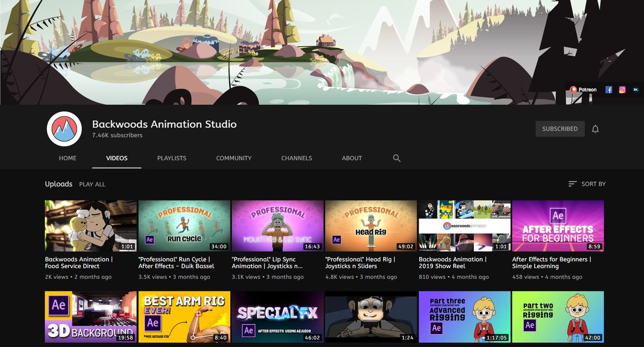This screenshot has height=347, width=644.
Task: Open the 3D Background video thumbnail
Action: click(91, 317)
